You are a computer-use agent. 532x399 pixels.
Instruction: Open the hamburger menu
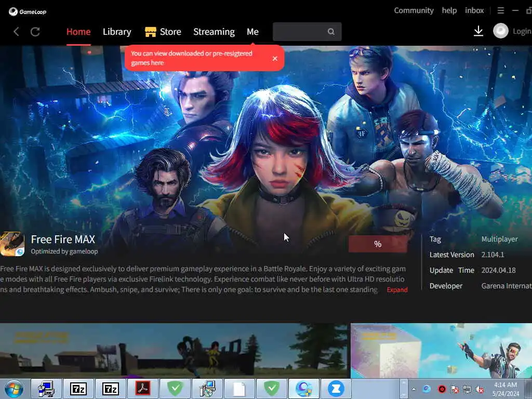(501, 10)
